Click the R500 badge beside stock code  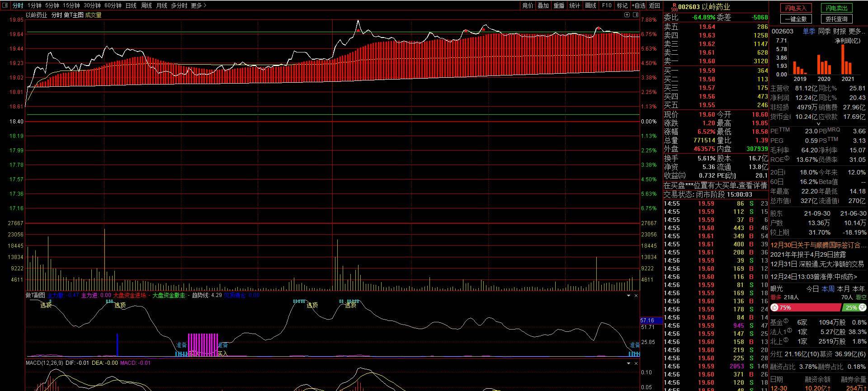coord(674,7)
